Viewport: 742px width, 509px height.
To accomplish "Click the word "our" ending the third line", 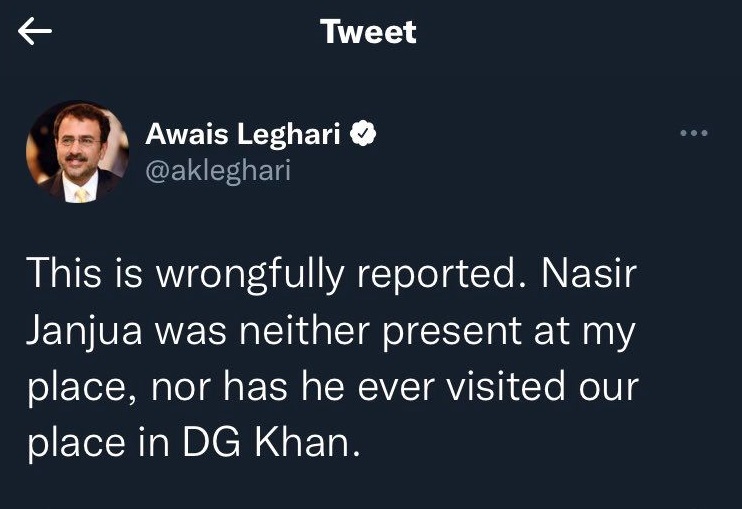I will click(x=609, y=389).
